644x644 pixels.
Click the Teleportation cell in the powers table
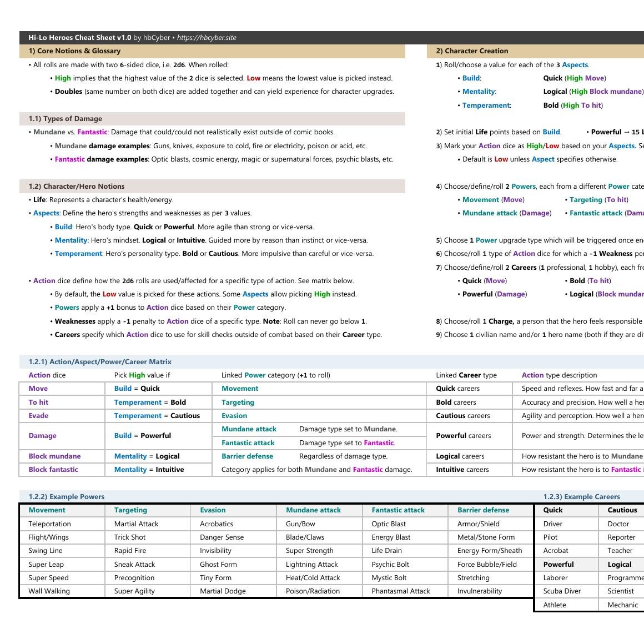50,524
